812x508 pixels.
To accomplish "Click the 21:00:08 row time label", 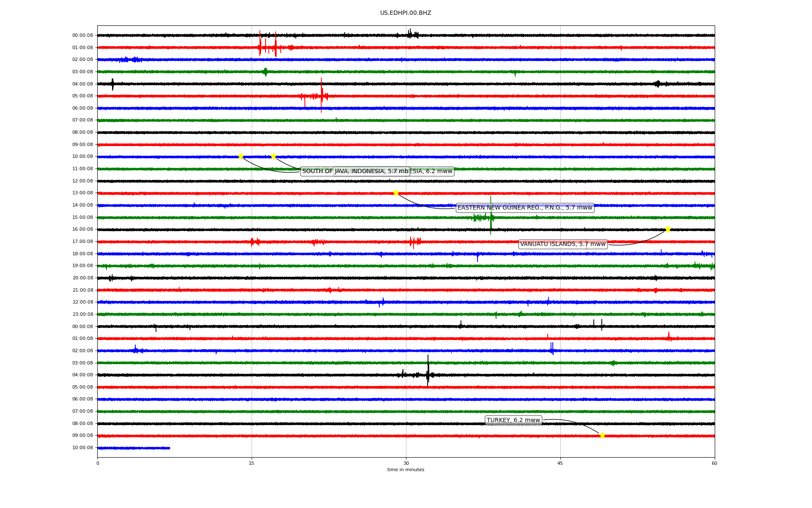I will (82, 290).
